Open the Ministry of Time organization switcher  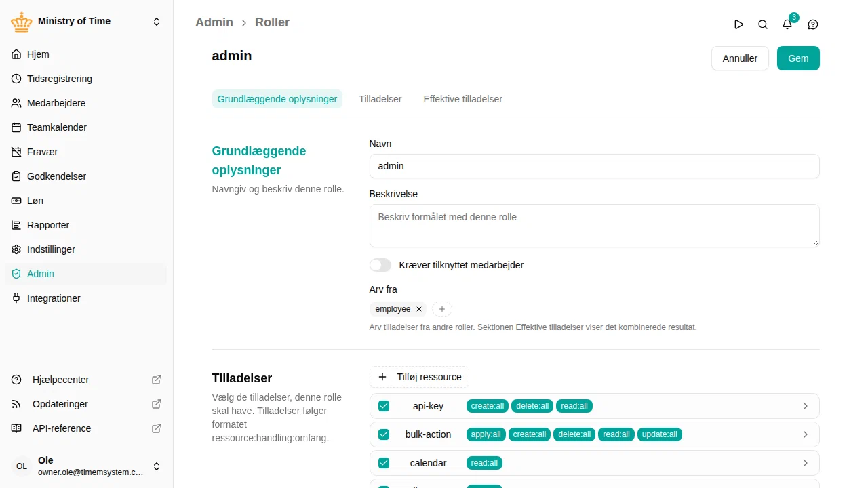pos(87,22)
